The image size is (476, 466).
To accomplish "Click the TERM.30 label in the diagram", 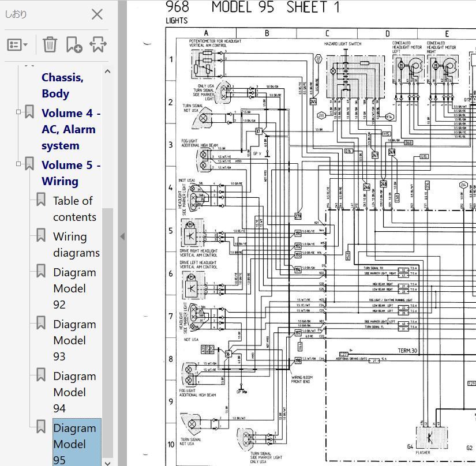I will [x=407, y=351].
